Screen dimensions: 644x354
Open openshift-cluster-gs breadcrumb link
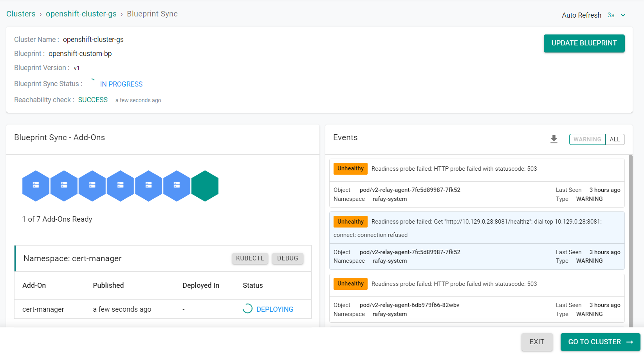click(x=81, y=14)
